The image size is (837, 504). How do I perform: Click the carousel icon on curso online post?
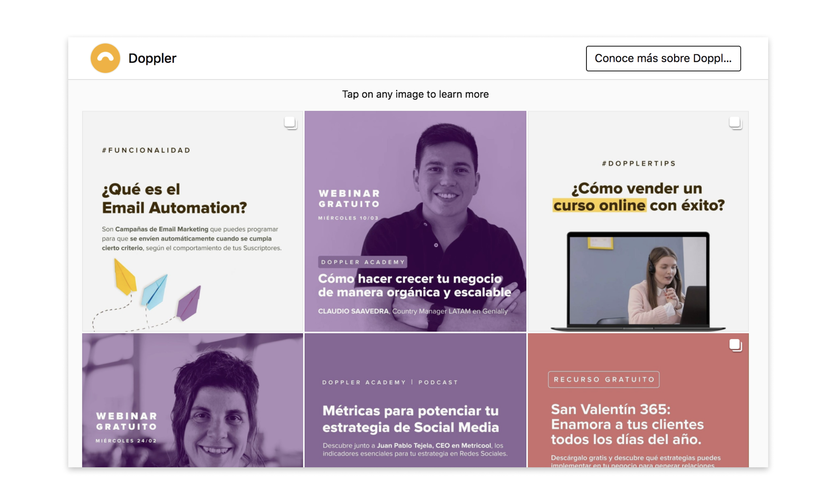(735, 123)
